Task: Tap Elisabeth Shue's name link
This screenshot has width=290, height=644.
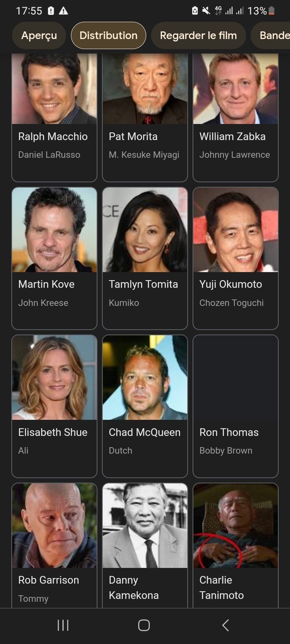Action: tap(53, 432)
